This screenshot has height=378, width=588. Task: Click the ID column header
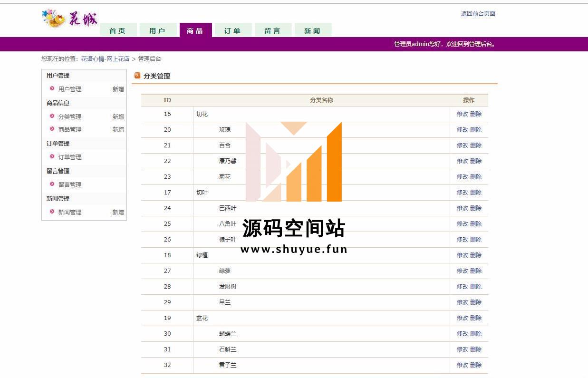[x=167, y=100]
